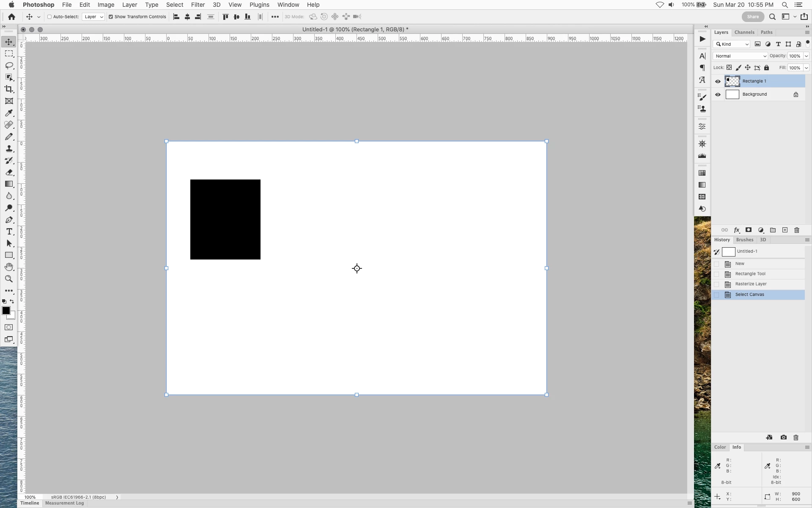Select the Crop tool

pos(9,89)
